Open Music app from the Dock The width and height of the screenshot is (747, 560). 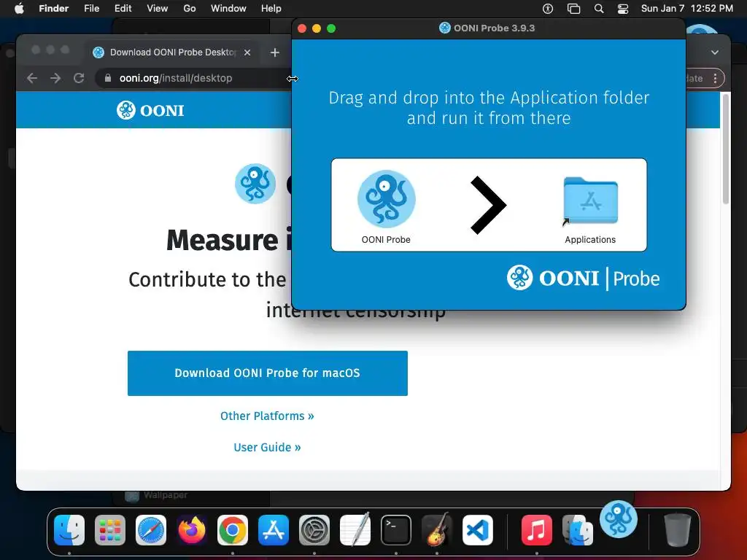(x=536, y=530)
